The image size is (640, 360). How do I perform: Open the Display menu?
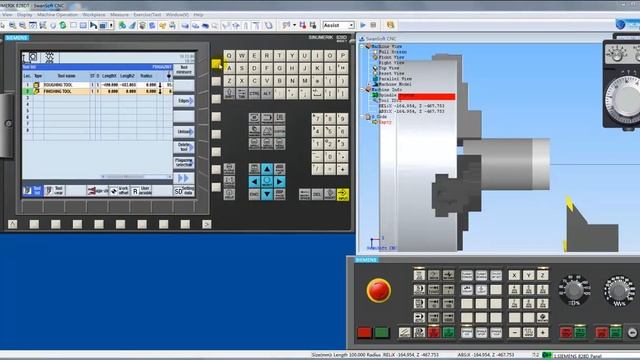coord(24,15)
